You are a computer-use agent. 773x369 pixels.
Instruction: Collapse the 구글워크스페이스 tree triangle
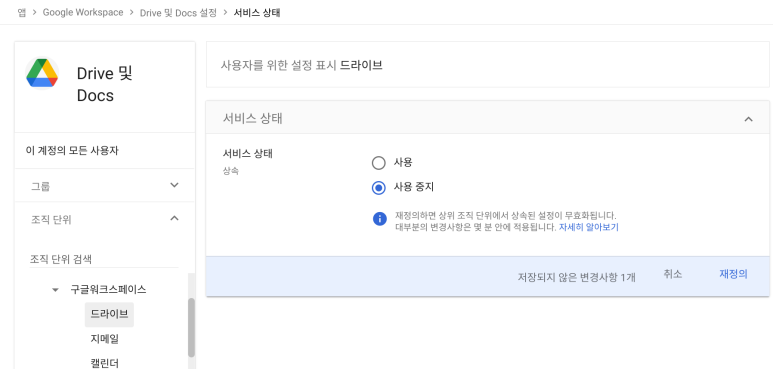pos(56,290)
